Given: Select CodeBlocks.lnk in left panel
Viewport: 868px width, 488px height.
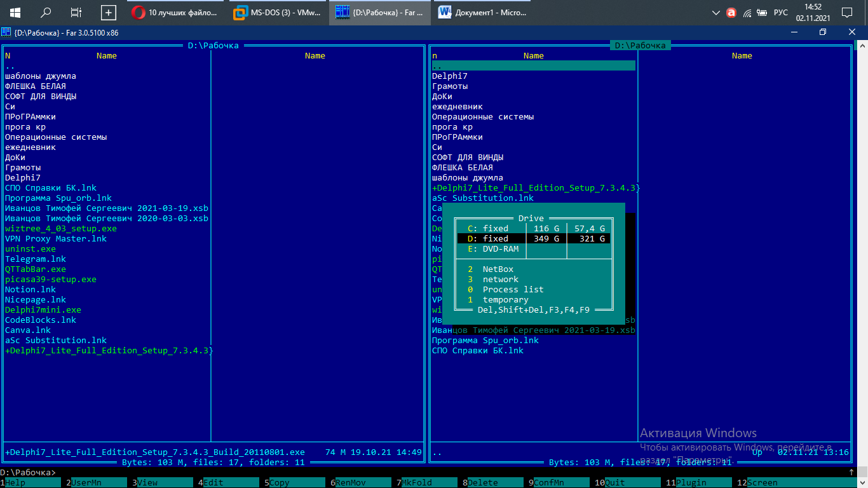Looking at the screenshot, I should [41, 320].
